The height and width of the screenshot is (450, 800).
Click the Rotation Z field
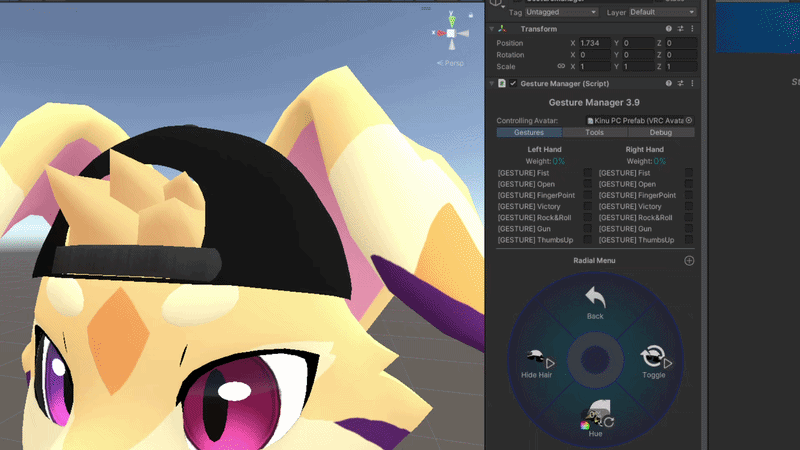(x=681, y=55)
